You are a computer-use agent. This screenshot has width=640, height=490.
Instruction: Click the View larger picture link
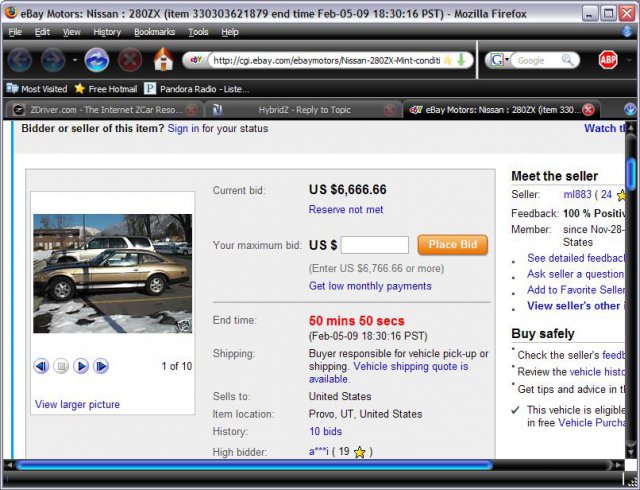[77, 404]
